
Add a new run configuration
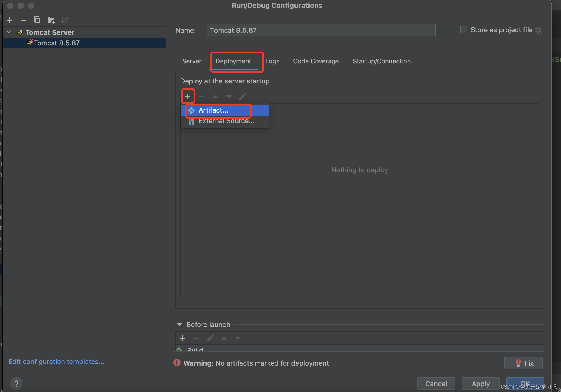pyautogui.click(x=10, y=20)
